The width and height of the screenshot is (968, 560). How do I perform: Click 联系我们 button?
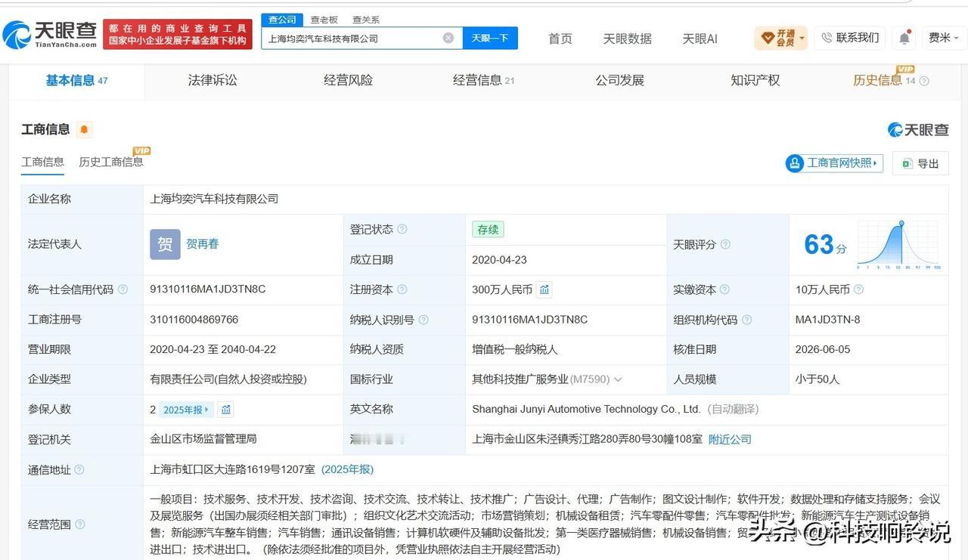(850, 38)
